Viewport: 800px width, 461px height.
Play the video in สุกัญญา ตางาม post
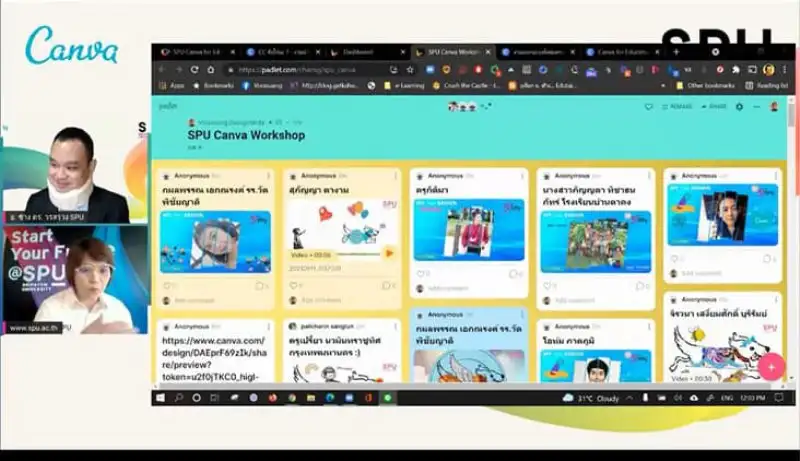point(389,254)
